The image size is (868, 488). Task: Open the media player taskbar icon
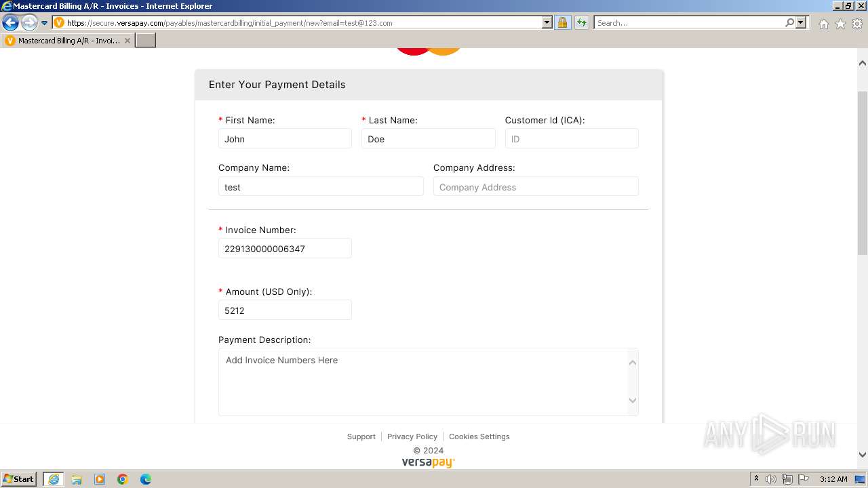coord(100,479)
